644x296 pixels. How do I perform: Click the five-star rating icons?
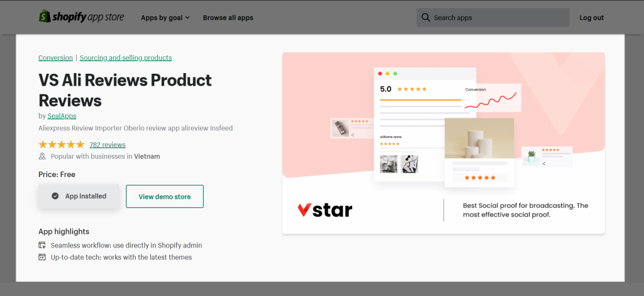(62, 144)
